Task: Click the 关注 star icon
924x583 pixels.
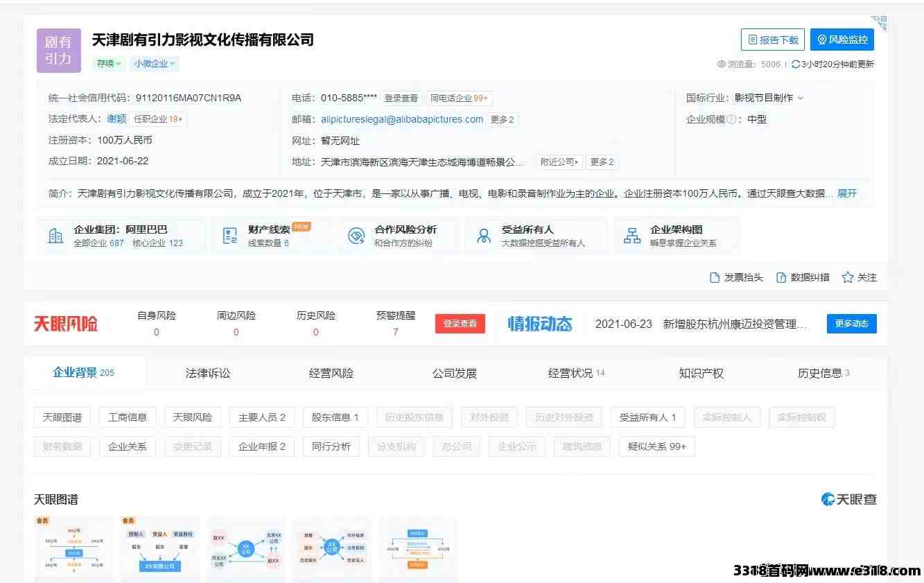Action: pos(847,277)
